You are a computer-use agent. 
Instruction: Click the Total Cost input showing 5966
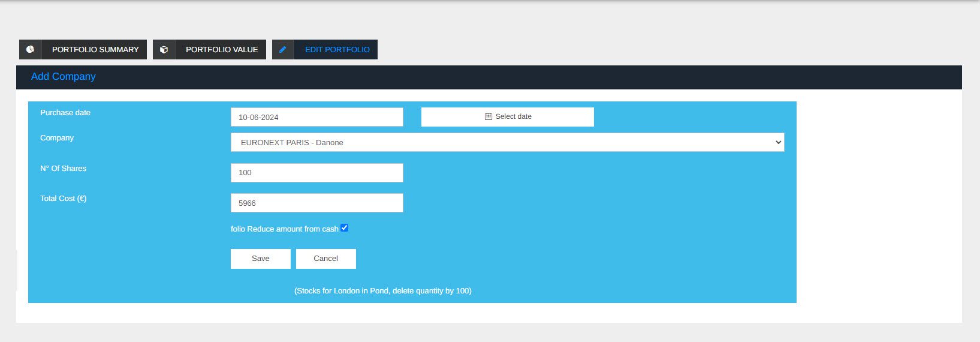click(316, 203)
